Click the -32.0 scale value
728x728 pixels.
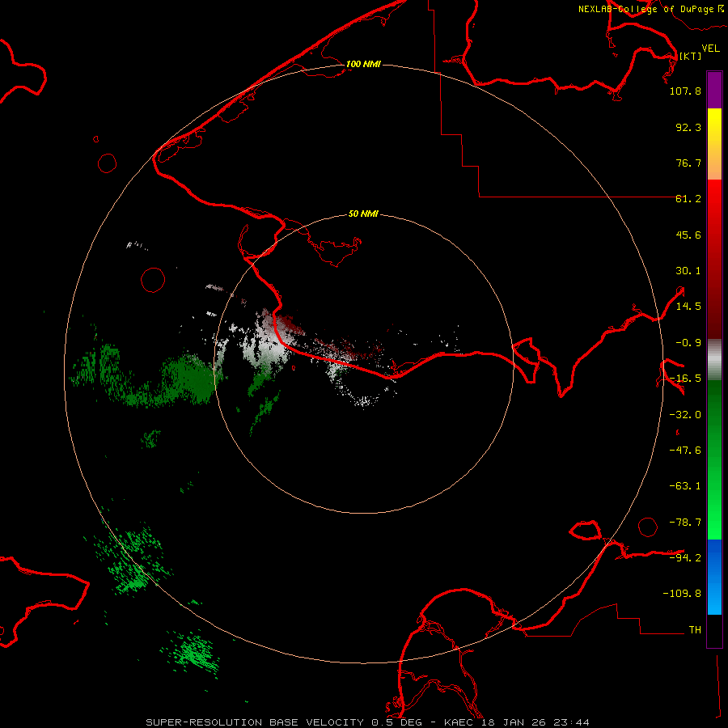click(685, 415)
